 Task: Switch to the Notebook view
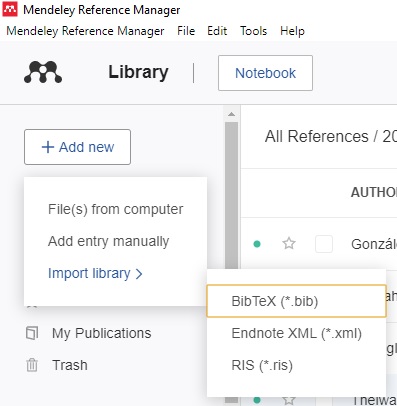pos(265,73)
